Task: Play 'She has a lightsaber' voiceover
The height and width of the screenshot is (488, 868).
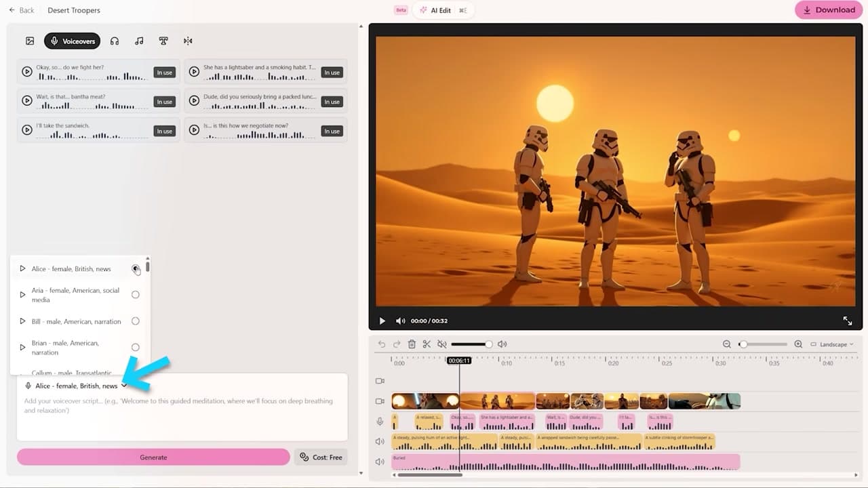Action: click(x=194, y=71)
